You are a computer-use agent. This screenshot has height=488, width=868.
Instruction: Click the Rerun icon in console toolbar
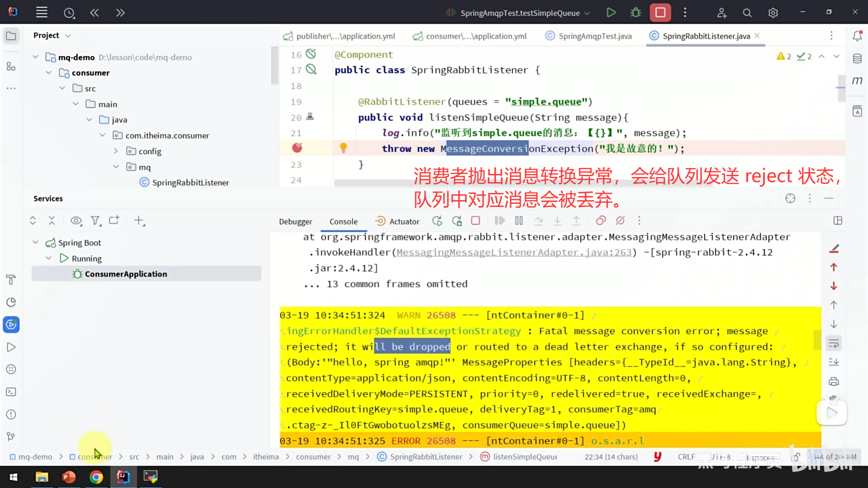point(437,221)
